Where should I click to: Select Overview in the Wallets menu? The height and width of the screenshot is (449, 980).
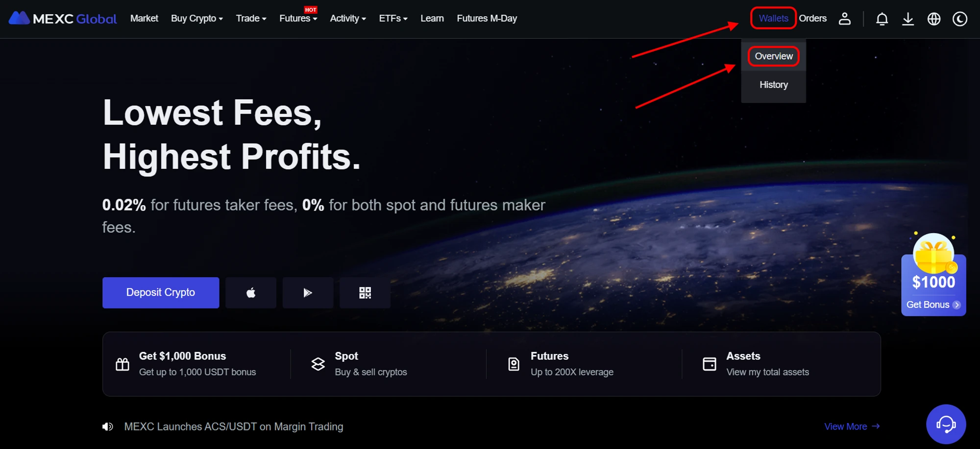(x=774, y=56)
